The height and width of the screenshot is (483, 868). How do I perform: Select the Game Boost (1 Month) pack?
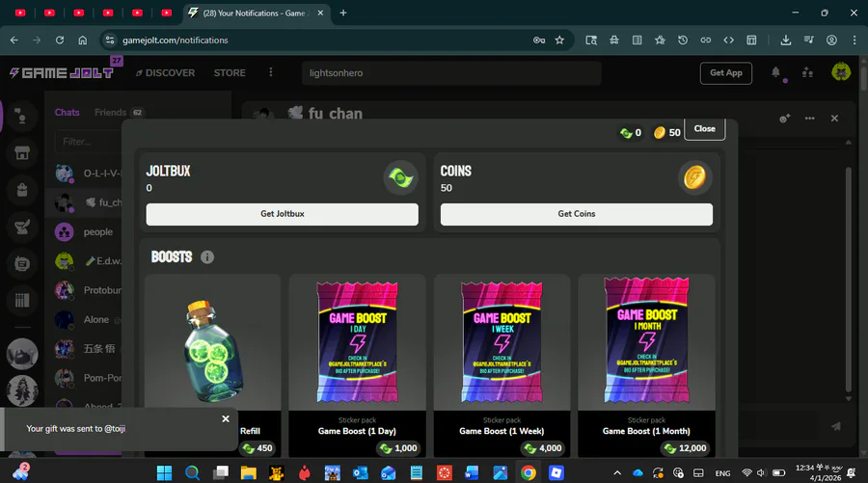[646, 365]
